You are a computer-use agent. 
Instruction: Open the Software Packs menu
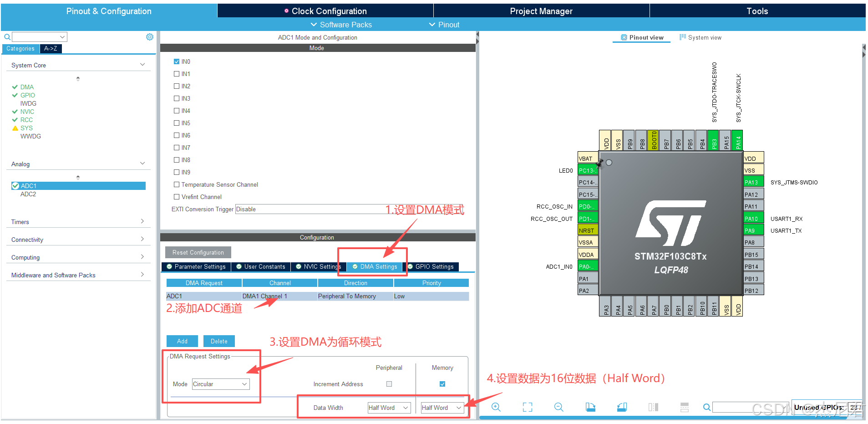point(341,25)
